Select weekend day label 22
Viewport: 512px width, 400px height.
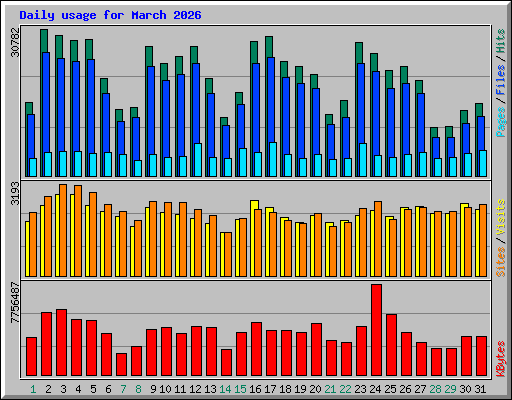tap(345, 389)
